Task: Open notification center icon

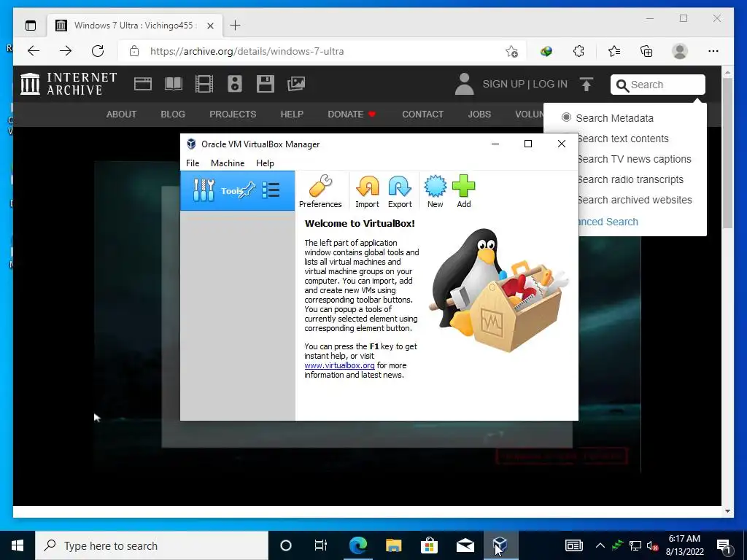Action: 724,546
